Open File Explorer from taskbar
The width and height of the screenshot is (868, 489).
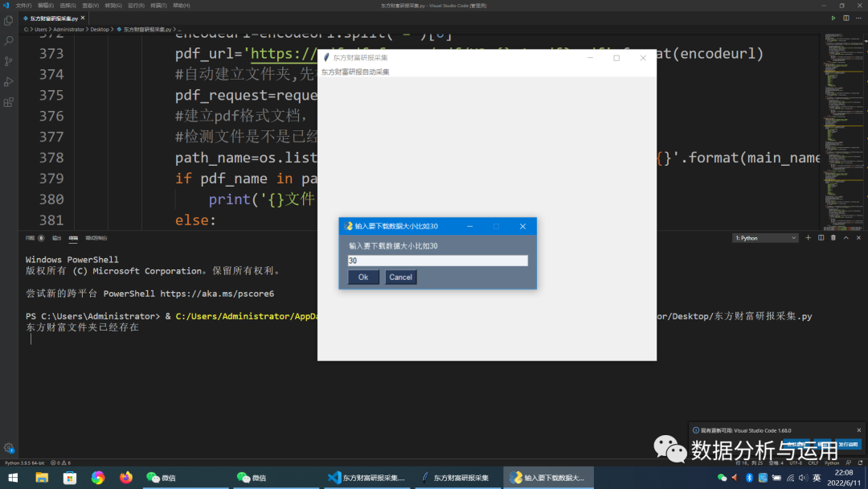(42, 478)
